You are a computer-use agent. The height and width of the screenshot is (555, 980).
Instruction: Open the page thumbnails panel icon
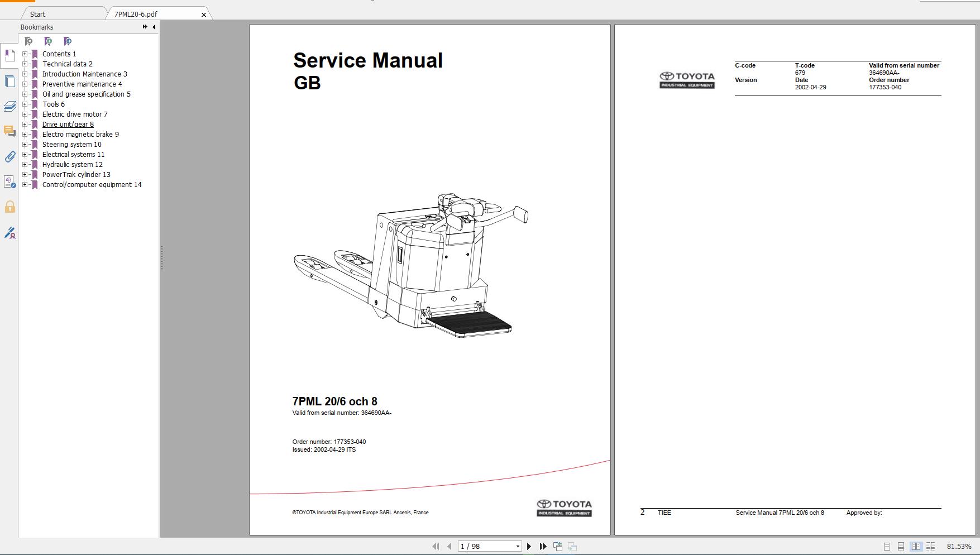[x=9, y=81]
